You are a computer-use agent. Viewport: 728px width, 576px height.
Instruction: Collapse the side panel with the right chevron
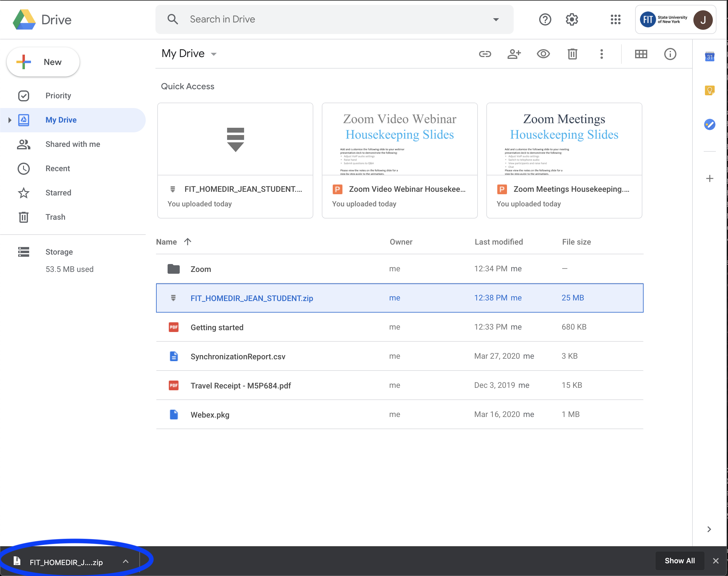click(709, 529)
